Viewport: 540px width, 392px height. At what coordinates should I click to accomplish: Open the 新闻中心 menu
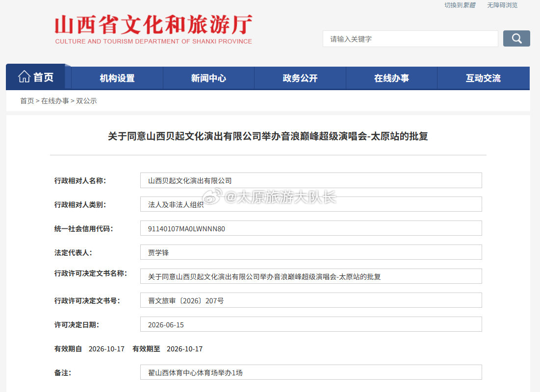point(209,78)
